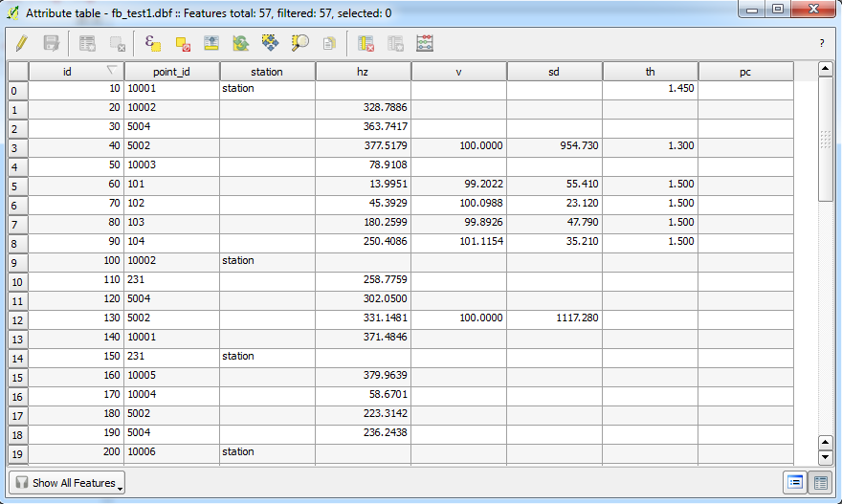Image resolution: width=842 pixels, height=504 pixels.
Task: Move selection to top icon
Action: 212,43
